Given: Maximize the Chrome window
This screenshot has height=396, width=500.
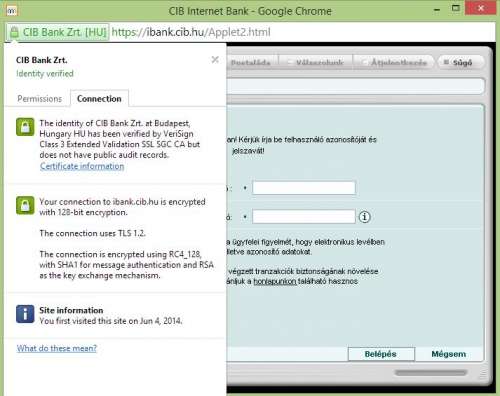Looking at the screenshot, I should (456, 8).
